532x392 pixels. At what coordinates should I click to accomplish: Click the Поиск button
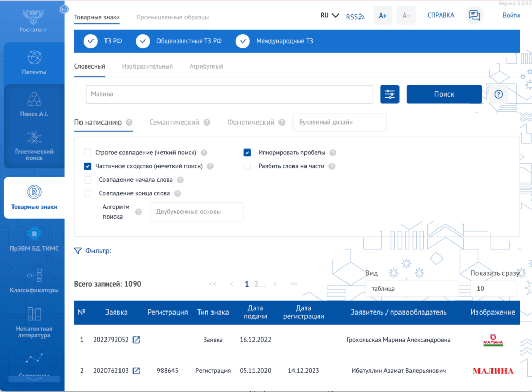pos(444,94)
